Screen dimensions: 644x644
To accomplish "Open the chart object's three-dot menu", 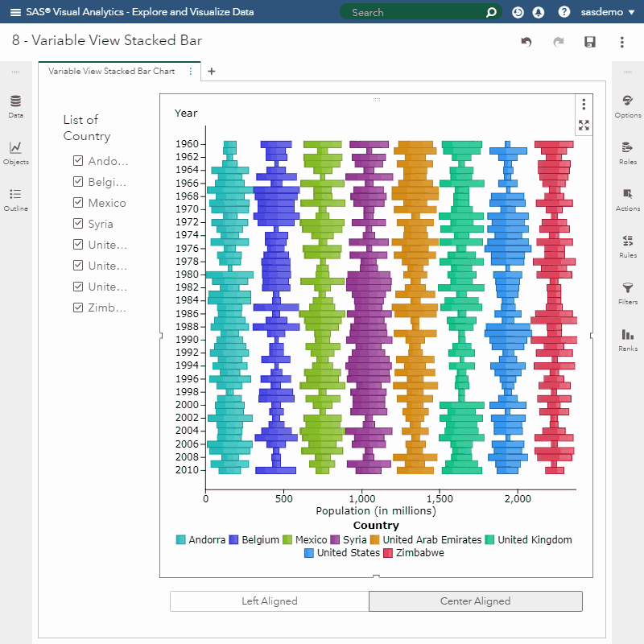I will [584, 104].
